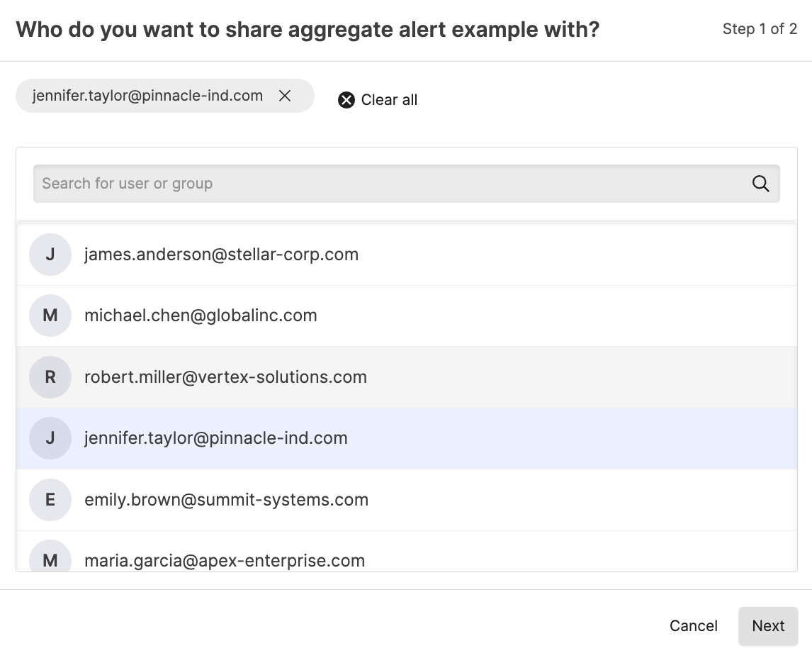This screenshot has width=812, height=658.
Task: Click the R avatar beside robert.miller
Action: (x=50, y=377)
